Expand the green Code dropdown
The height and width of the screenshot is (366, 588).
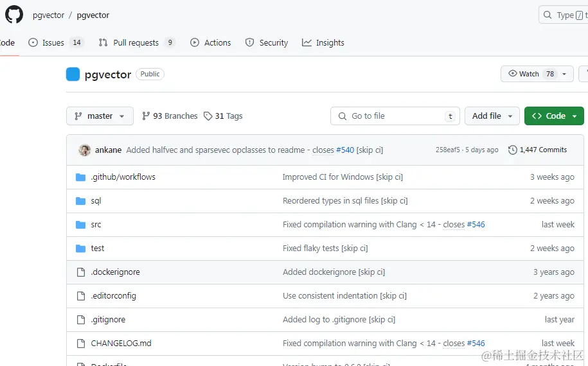point(554,116)
